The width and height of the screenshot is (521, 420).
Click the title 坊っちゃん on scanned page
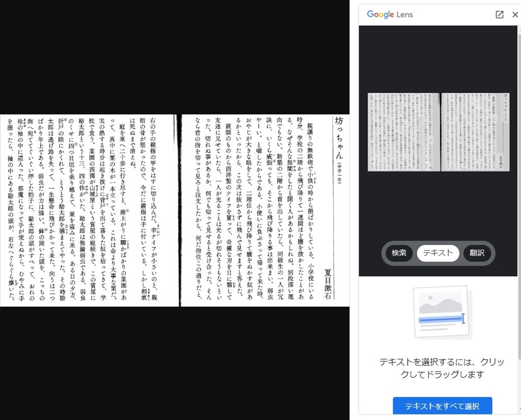339,137
